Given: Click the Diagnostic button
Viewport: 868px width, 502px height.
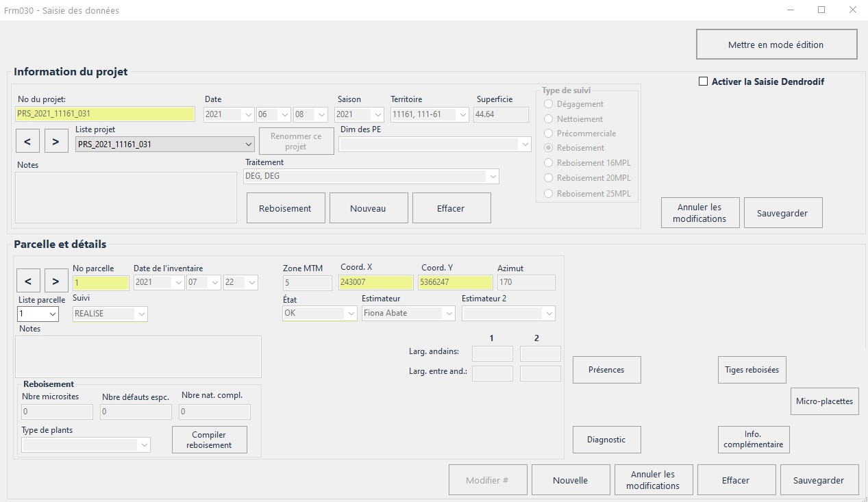Looking at the screenshot, I should point(606,440).
